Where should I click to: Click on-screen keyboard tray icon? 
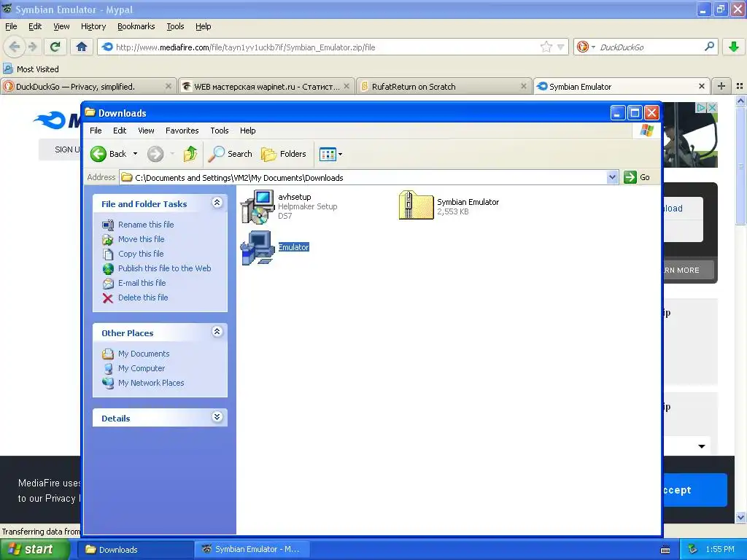click(665, 550)
